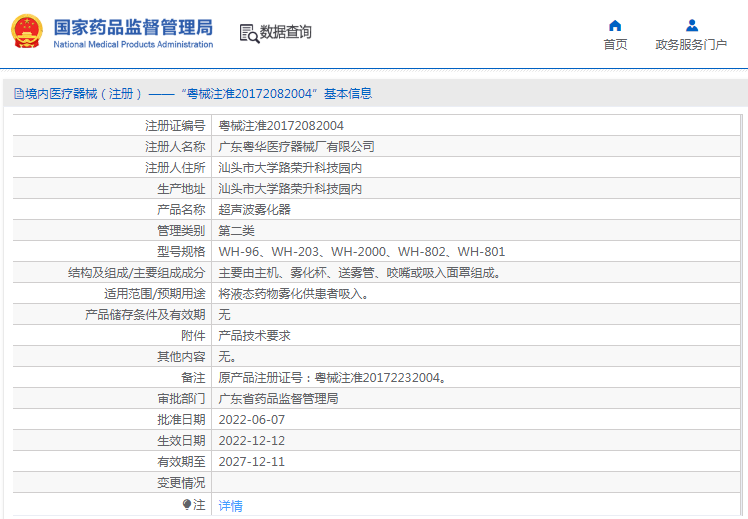Select model list WH-96、WH-203
Viewport: 748px width, 519px height.
tap(362, 251)
